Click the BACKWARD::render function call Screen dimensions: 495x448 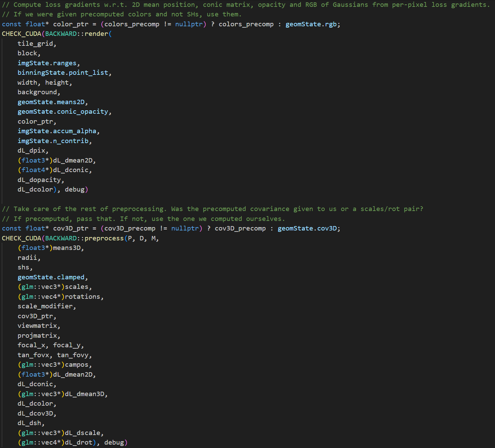pos(77,34)
